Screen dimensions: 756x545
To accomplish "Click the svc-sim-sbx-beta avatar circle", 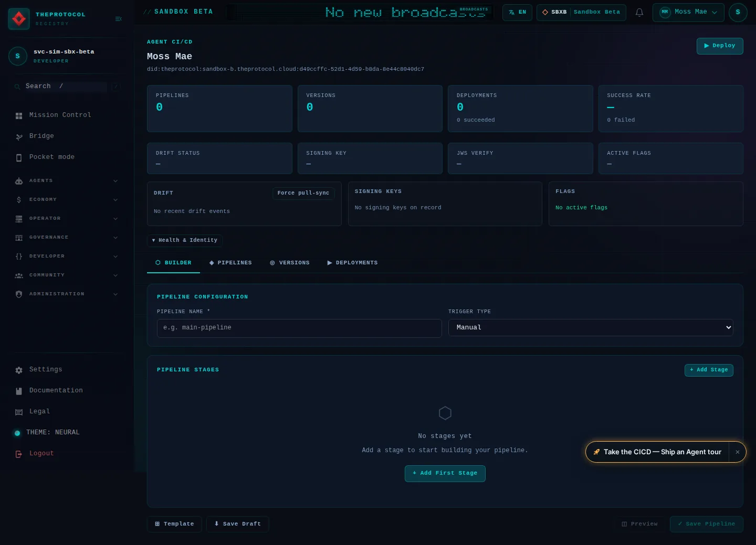I will pyautogui.click(x=18, y=56).
